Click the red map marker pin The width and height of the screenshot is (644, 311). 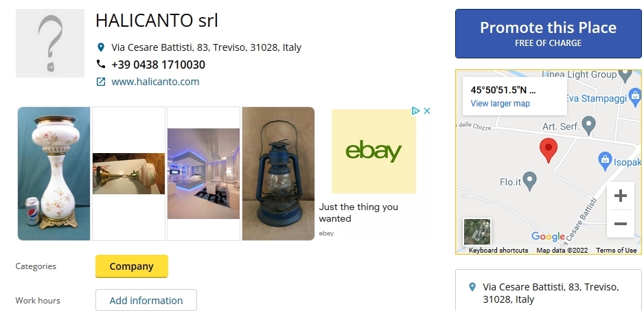[x=549, y=150]
